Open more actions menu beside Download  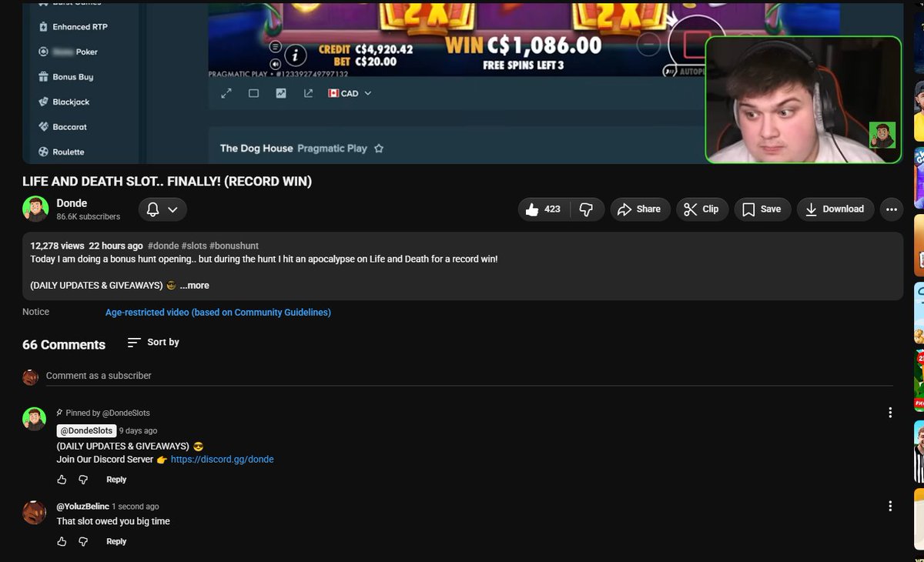coord(892,209)
